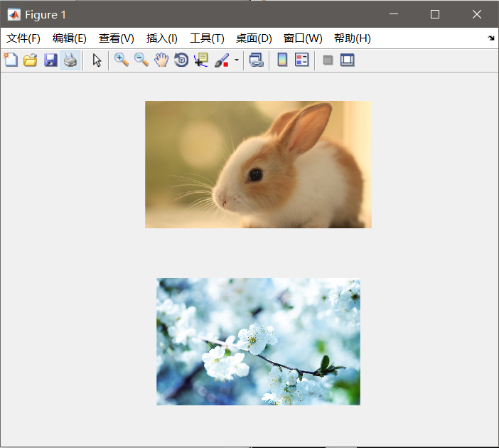Screen dimensions: 499x448
Task: Select the Edit Plot arrow tool
Action: pyautogui.click(x=97, y=60)
